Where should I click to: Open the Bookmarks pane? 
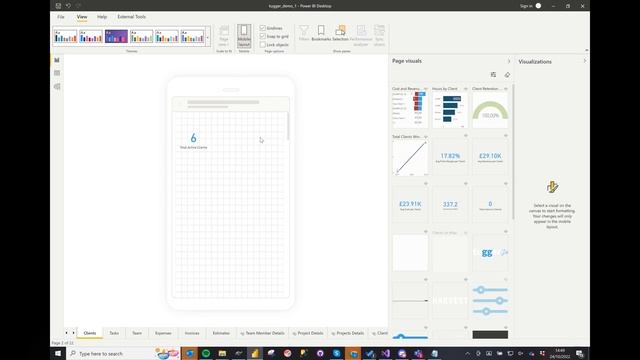click(321, 33)
